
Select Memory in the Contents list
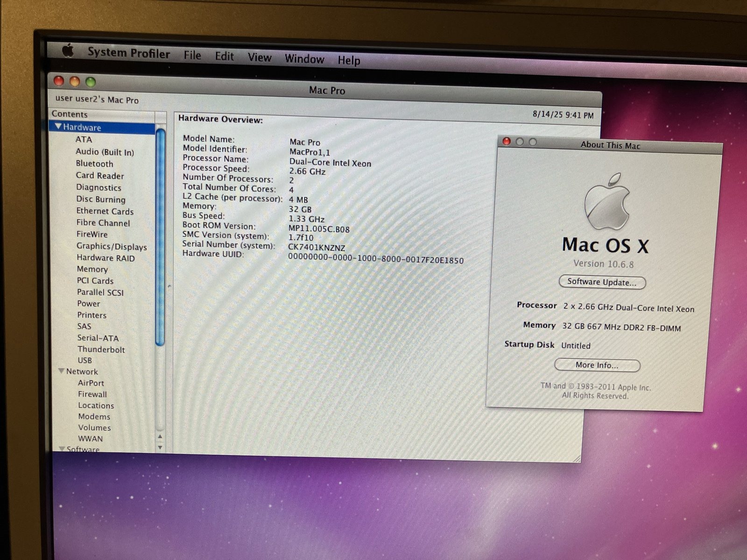pos(92,269)
